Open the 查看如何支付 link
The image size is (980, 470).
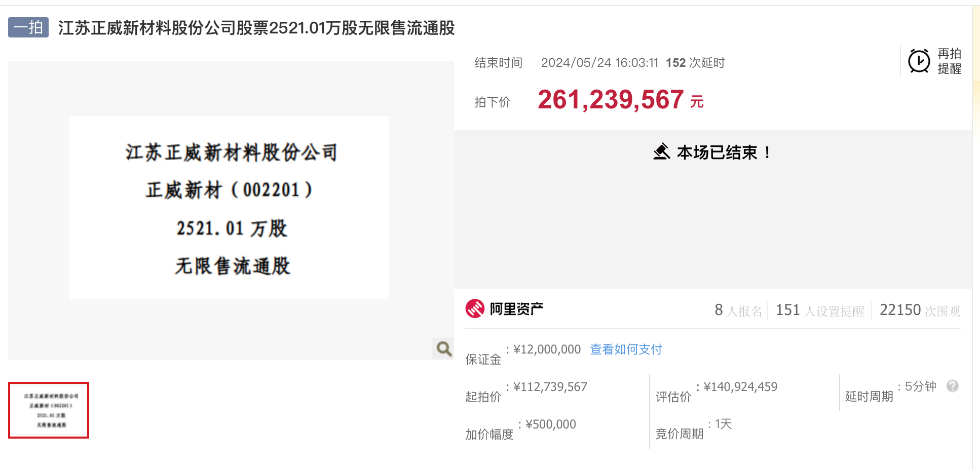(x=626, y=349)
